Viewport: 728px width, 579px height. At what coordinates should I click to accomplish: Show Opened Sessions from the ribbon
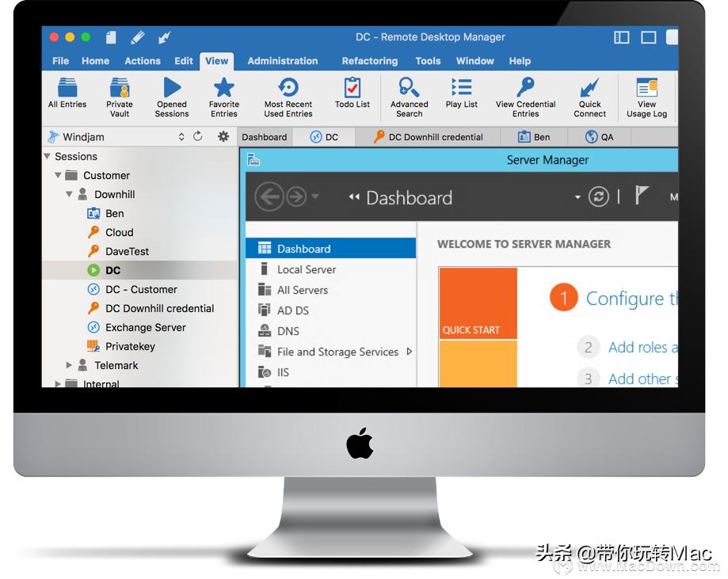(172, 88)
